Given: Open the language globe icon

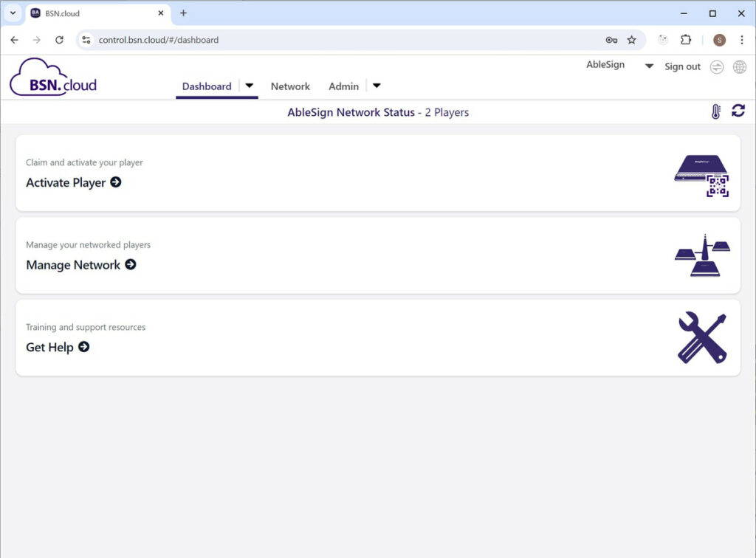Looking at the screenshot, I should (x=740, y=66).
